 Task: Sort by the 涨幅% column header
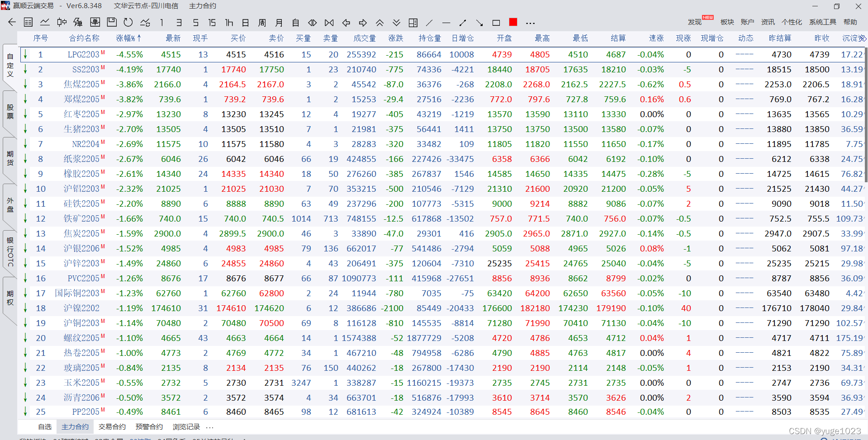129,38
